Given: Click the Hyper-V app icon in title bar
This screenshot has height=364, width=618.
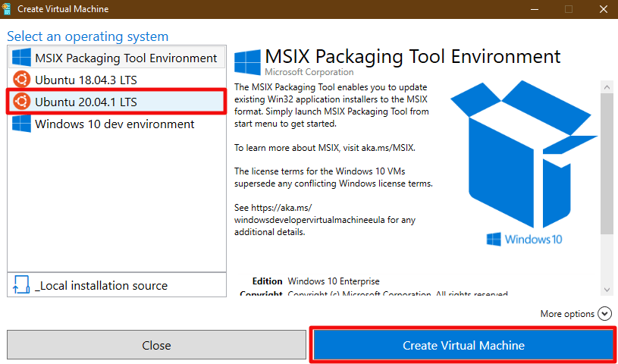Looking at the screenshot, I should 8,9.
